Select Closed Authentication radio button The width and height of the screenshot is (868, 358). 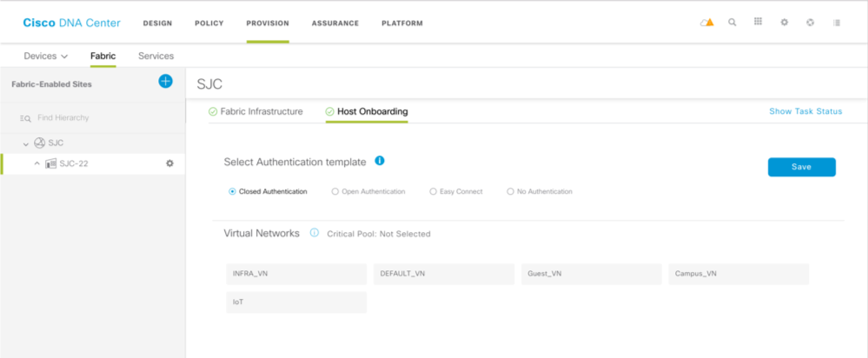[233, 191]
